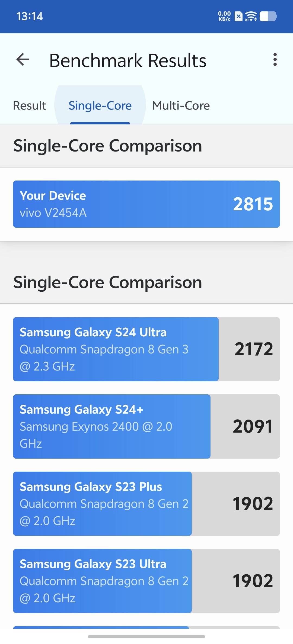Screen dimensions: 293x644
Task: Tap the Your Device vivo V2454A card
Action: pyautogui.click(x=146, y=204)
